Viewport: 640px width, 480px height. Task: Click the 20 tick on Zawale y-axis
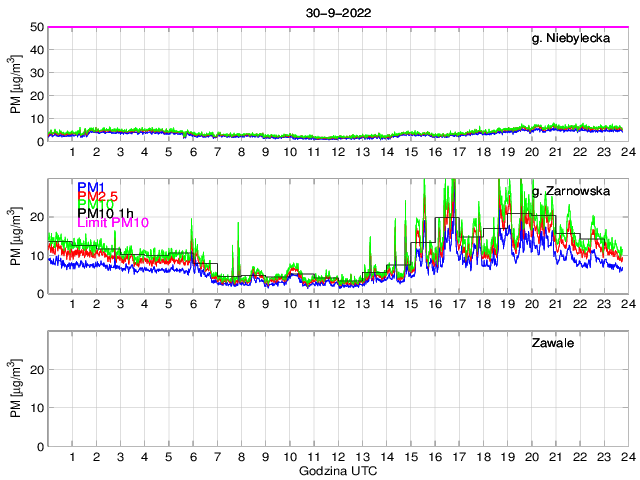(x=36, y=370)
